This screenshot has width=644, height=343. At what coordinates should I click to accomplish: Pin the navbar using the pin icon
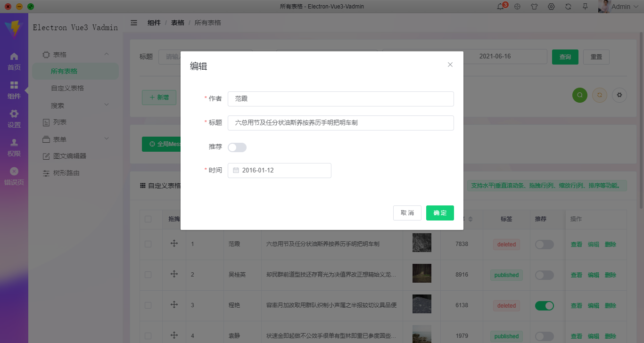pos(585,7)
